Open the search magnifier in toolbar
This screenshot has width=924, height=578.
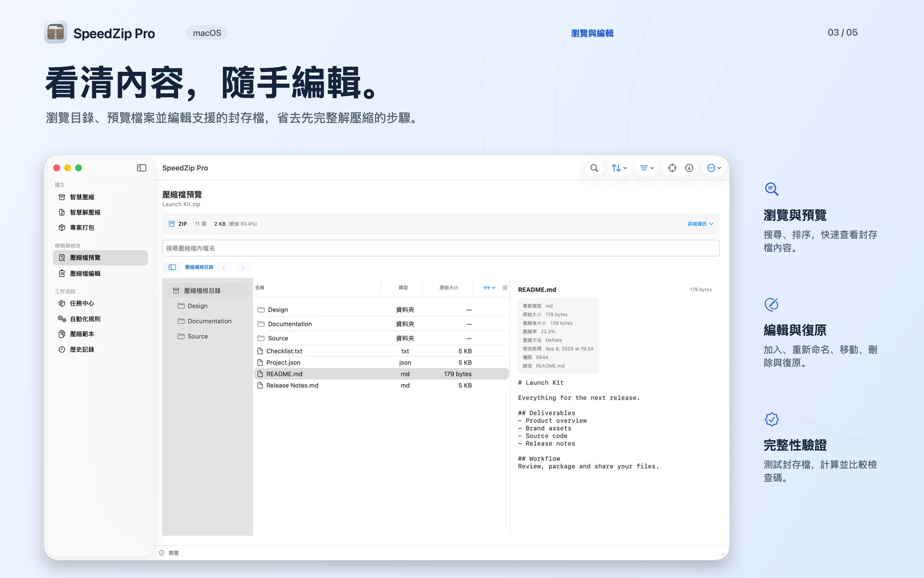coord(594,168)
